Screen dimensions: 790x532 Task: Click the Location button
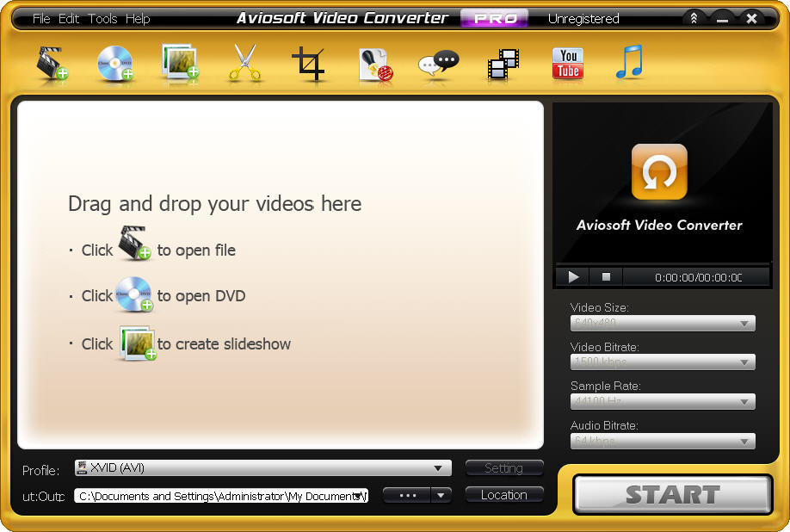coord(503,495)
